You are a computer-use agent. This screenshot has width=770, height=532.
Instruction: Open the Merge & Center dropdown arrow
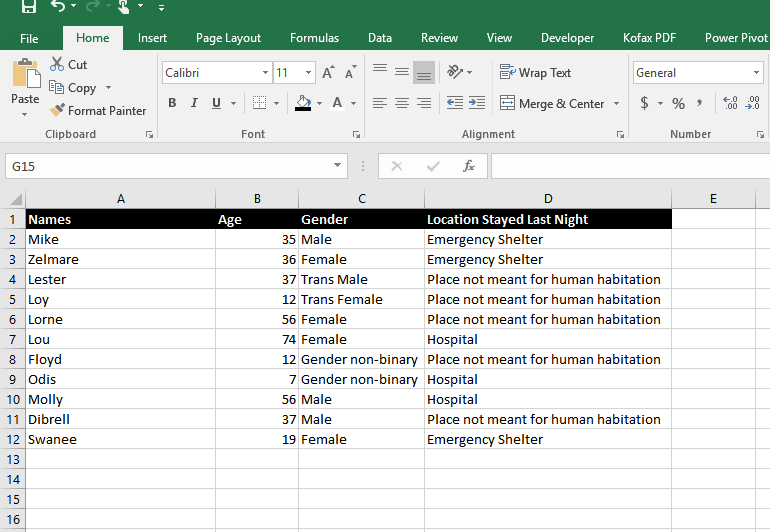(x=616, y=104)
